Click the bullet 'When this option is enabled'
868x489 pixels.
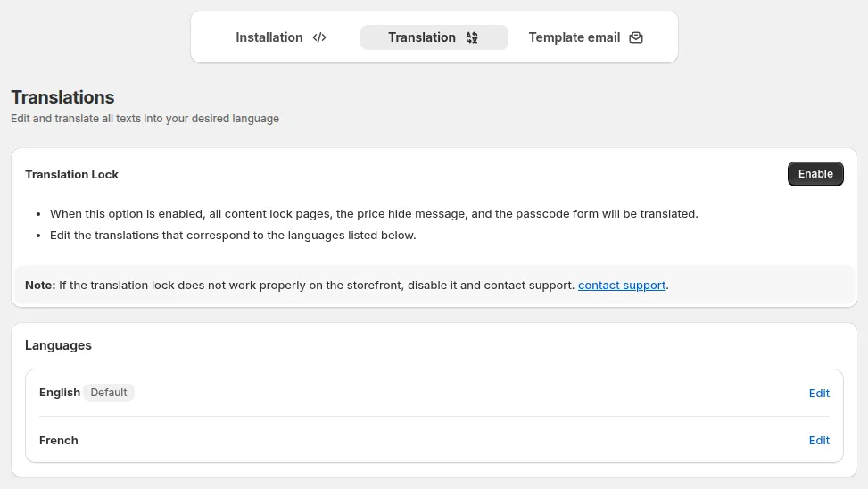click(374, 214)
